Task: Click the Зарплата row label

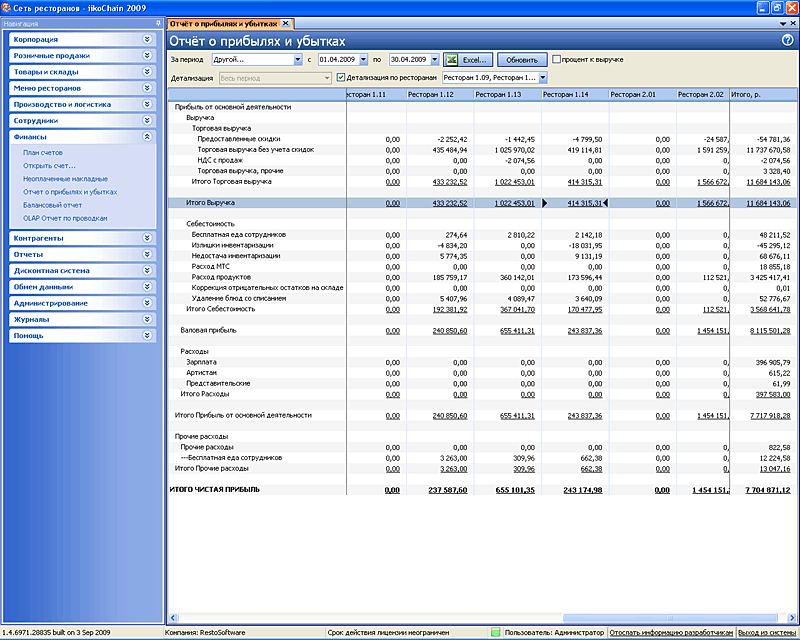Action: (201, 362)
